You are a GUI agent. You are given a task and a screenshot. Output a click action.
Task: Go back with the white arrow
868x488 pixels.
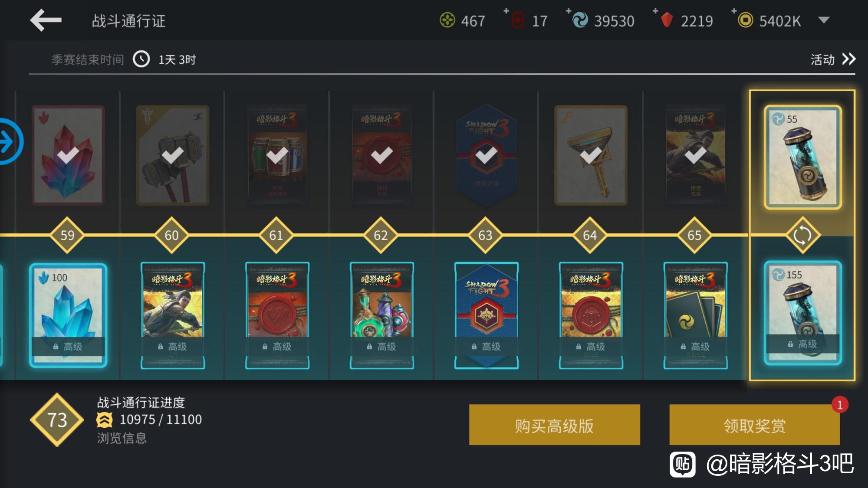(46, 20)
